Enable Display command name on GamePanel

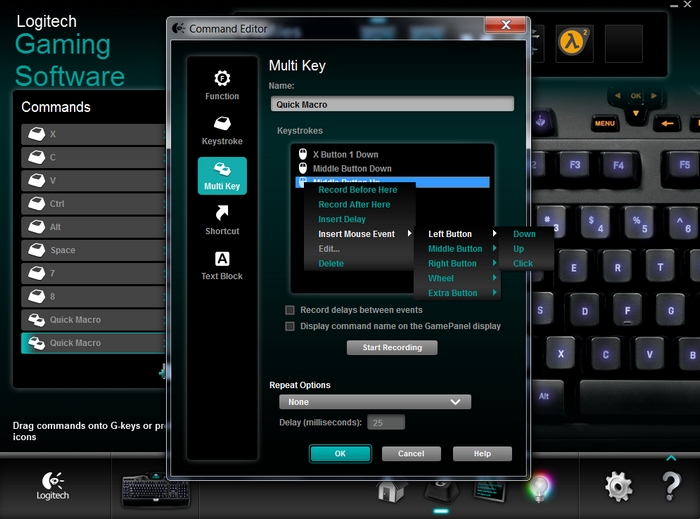point(290,326)
